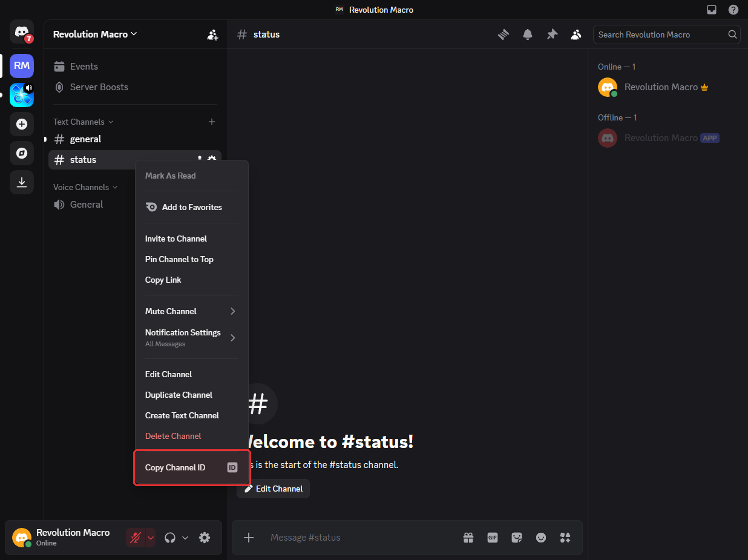Screen dimensions: 748x560
Task: Open Discord direct messages home icon
Action: (22, 31)
